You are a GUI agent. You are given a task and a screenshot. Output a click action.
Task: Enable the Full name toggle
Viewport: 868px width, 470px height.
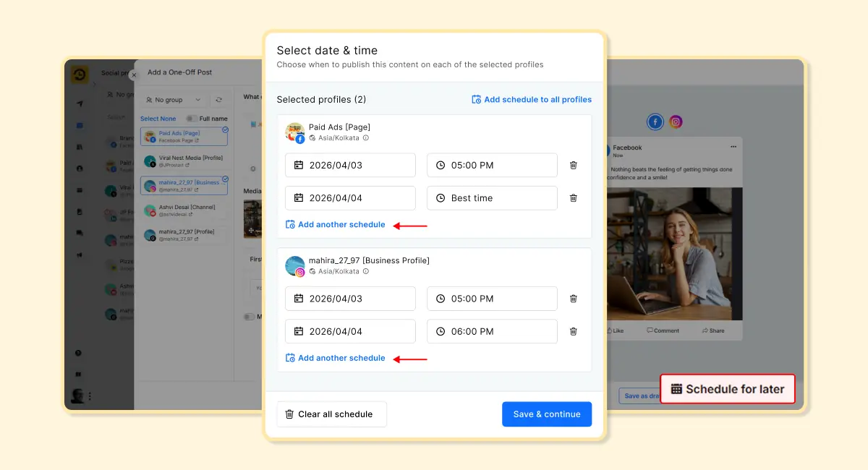tap(192, 119)
